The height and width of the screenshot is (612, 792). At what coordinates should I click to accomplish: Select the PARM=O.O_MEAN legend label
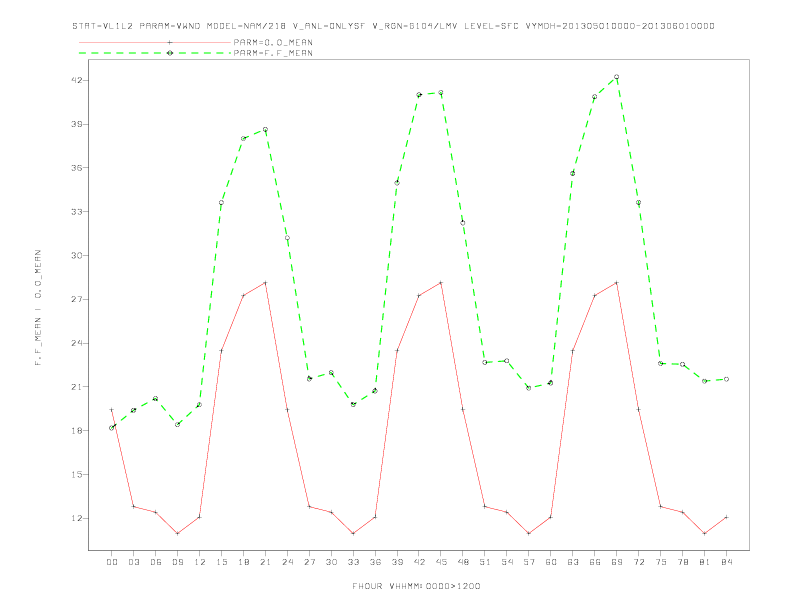pyautogui.click(x=273, y=42)
